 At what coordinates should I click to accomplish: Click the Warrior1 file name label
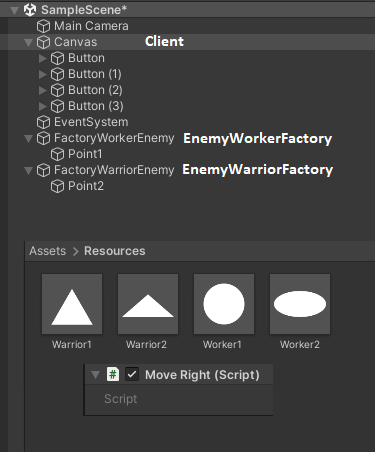pos(72,344)
